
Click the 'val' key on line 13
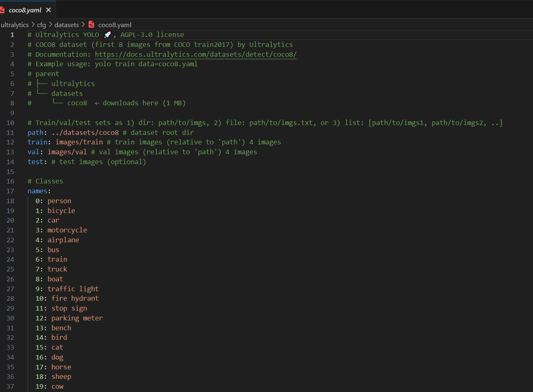(33, 152)
